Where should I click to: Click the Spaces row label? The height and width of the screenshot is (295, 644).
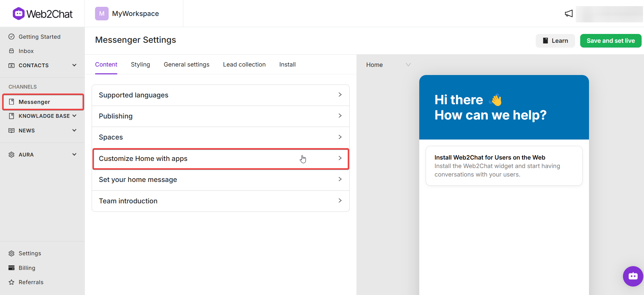click(x=111, y=137)
